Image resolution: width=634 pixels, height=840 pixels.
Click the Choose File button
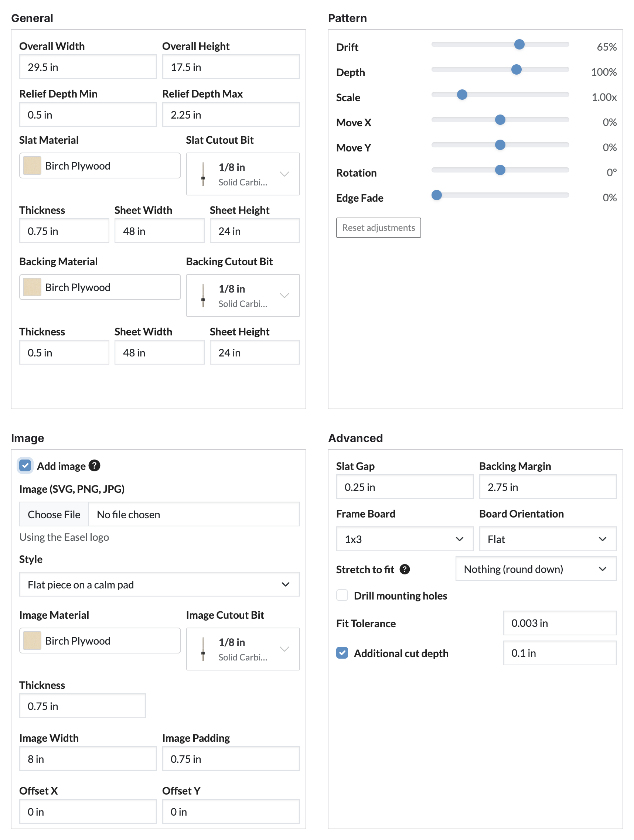click(x=54, y=514)
